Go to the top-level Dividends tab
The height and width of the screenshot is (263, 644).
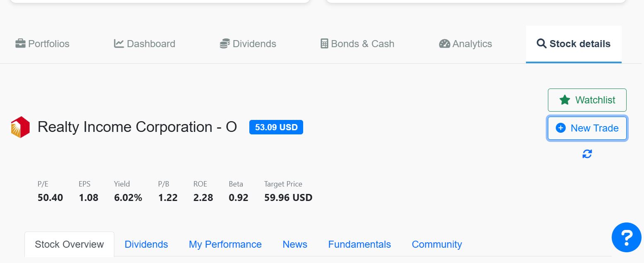(248, 44)
